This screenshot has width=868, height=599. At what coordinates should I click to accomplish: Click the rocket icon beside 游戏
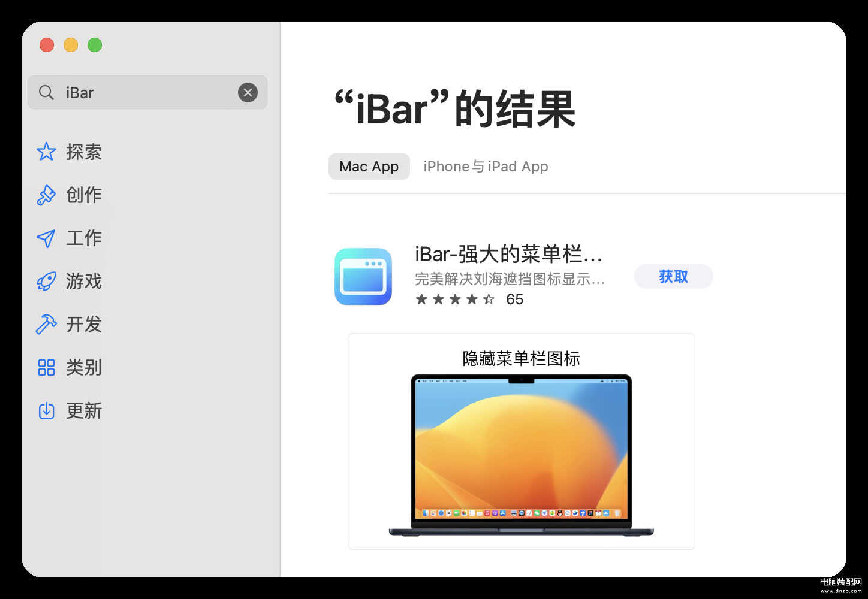click(x=46, y=281)
